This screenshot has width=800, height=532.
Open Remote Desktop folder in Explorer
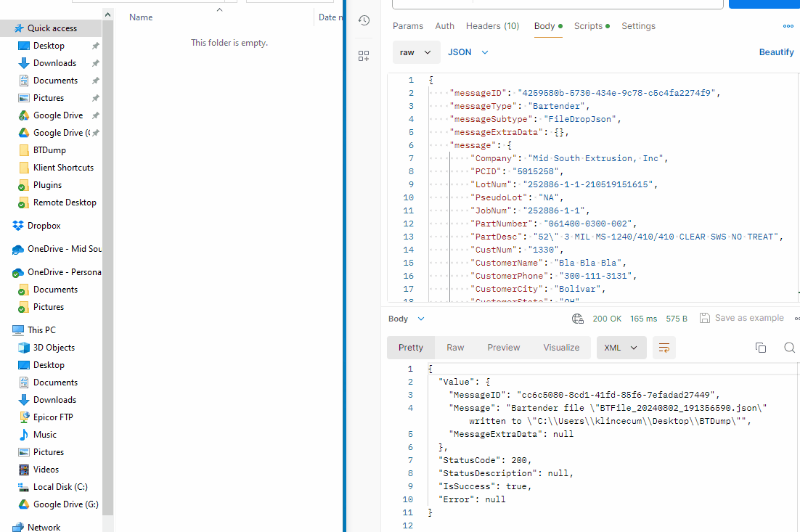click(65, 202)
